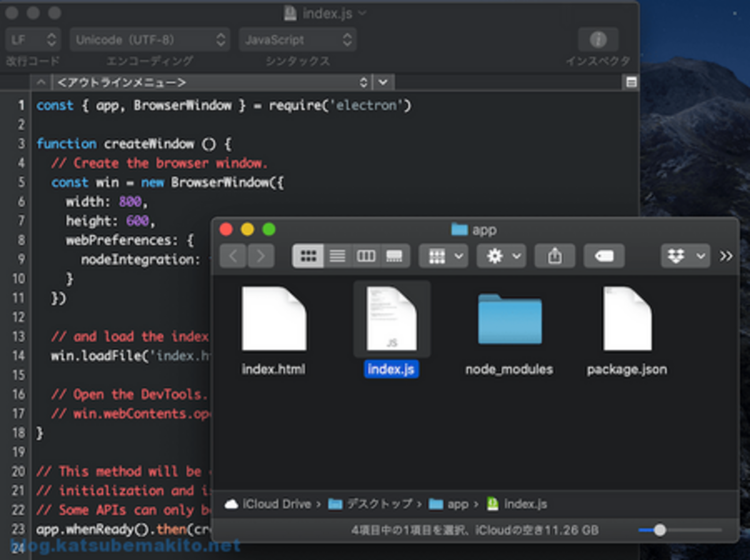Image resolution: width=750 pixels, height=560 pixels.
Task: Switch Finder to gallery view
Action: point(394,256)
